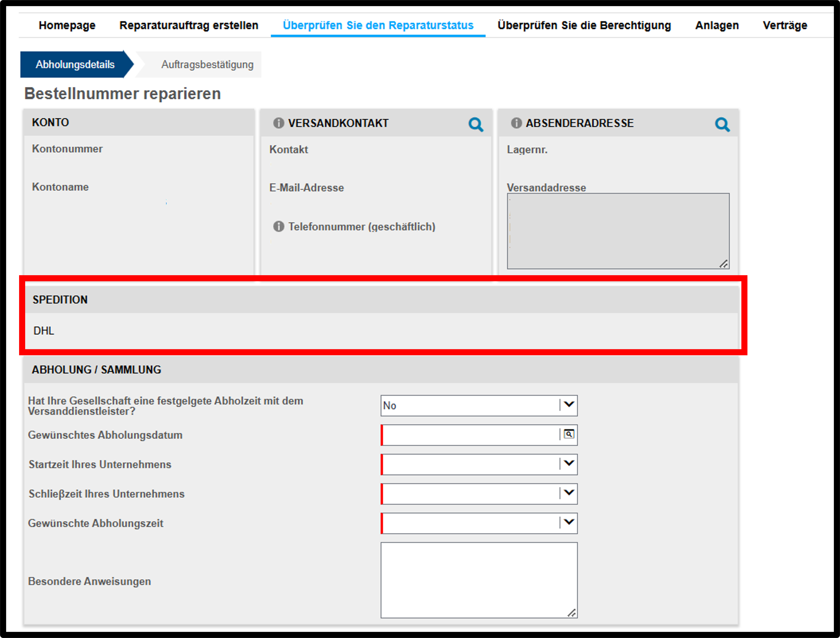This screenshot has height=638, width=840.
Task: Click info icon beside VERSANDKONTAKT heading
Action: (x=279, y=123)
